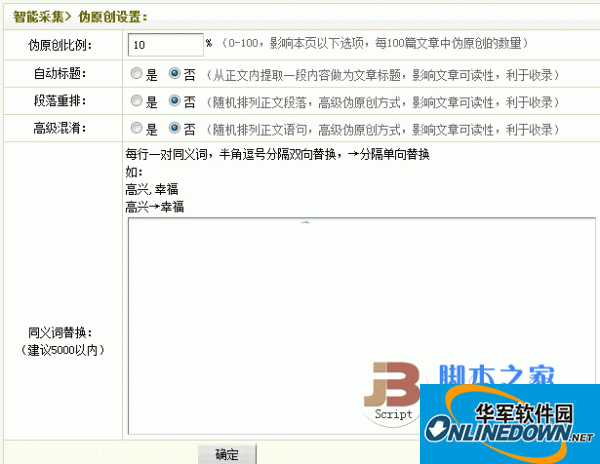Click the 自动标题 label
600x464 pixels.
pos(60,73)
